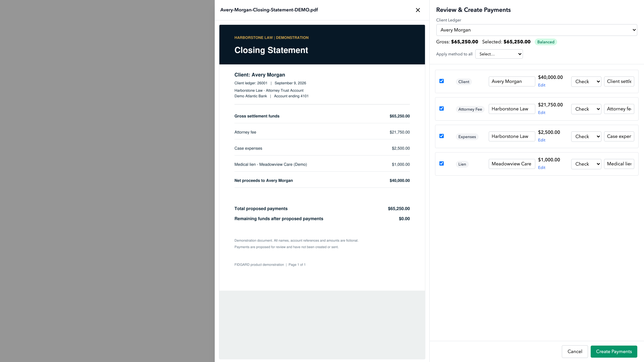Uncheck the Attorney Fee row checkbox
The image size is (644, 362).
[x=441, y=108]
